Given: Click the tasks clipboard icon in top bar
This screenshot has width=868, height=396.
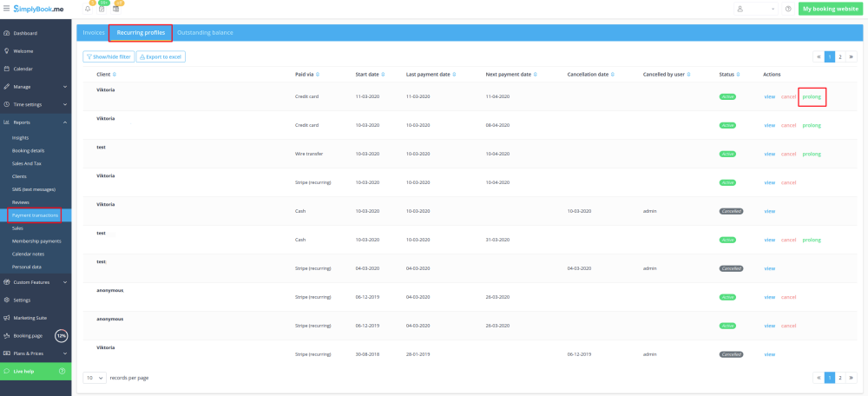Looking at the screenshot, I should (x=102, y=9).
